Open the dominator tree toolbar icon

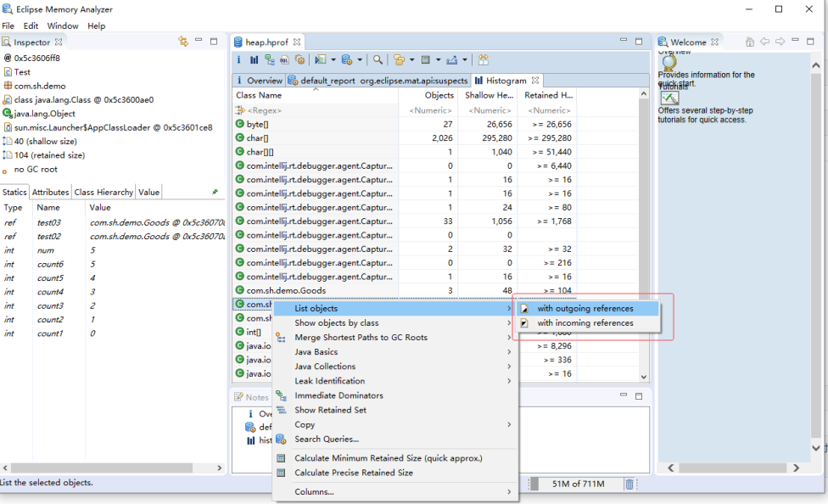tap(269, 59)
